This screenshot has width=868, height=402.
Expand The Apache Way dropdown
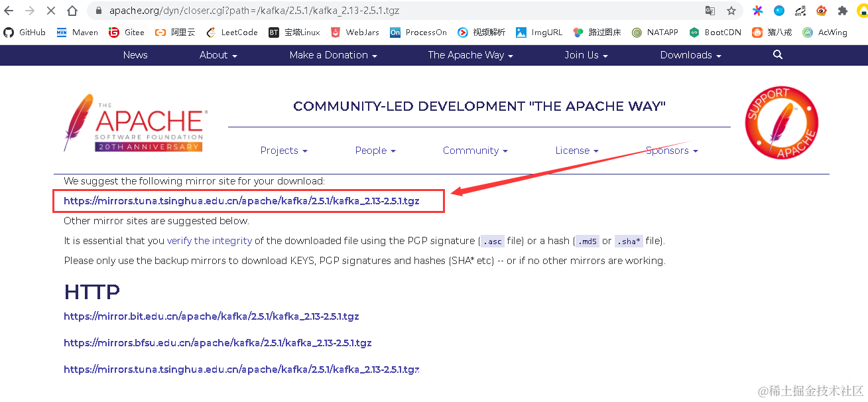[x=470, y=55]
